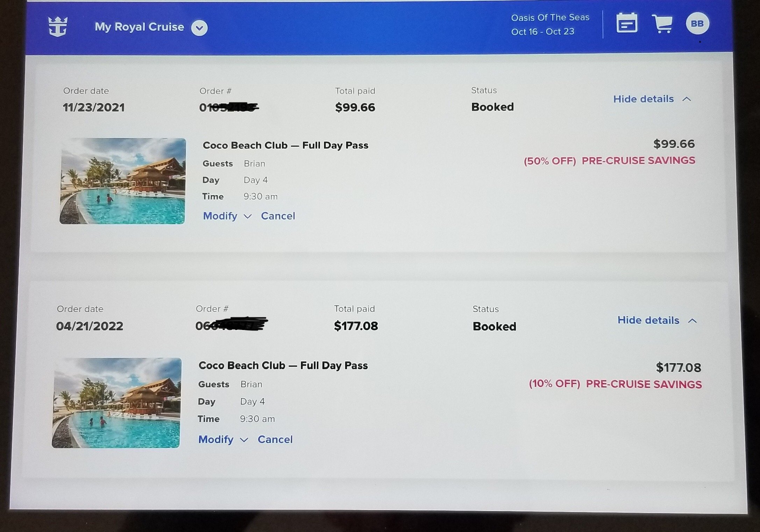Open the second Coco Beach Club thumbnail

pyautogui.click(x=116, y=403)
